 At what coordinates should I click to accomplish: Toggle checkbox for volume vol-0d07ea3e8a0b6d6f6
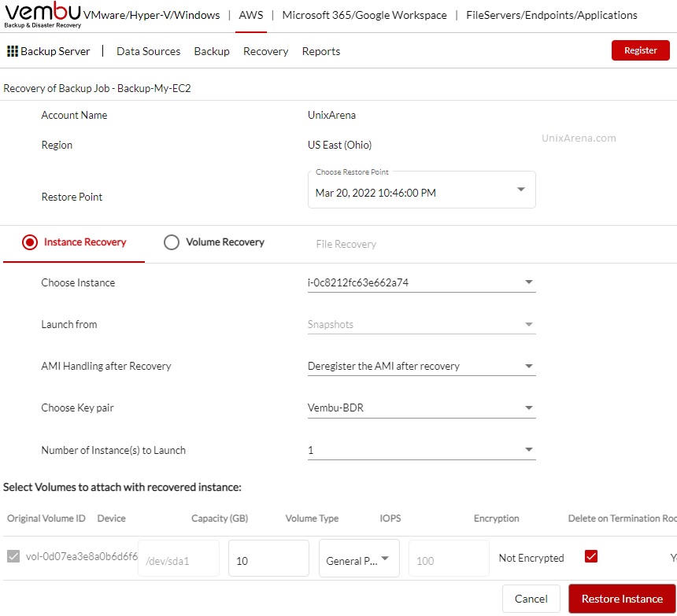(13, 556)
